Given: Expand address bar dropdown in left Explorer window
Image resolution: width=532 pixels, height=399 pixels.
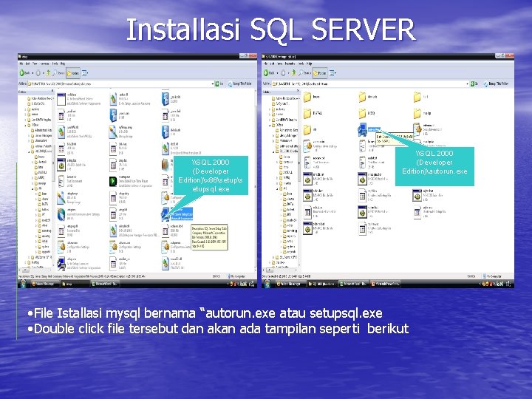Looking at the screenshot, I should pyautogui.click(x=212, y=83).
